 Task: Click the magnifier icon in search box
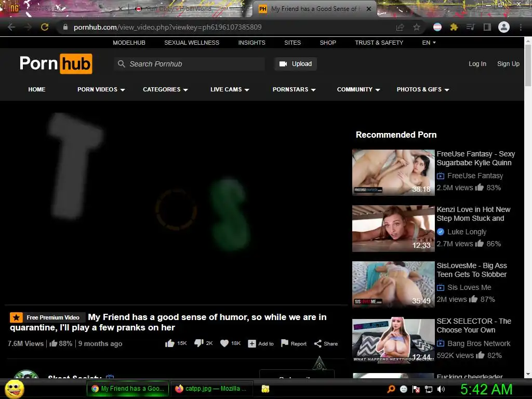[121, 64]
